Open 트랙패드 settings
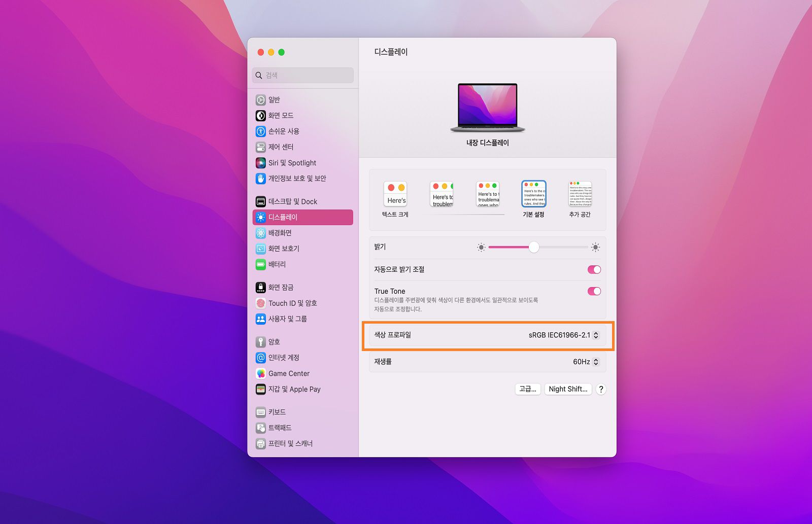This screenshot has width=812, height=524. click(x=280, y=428)
